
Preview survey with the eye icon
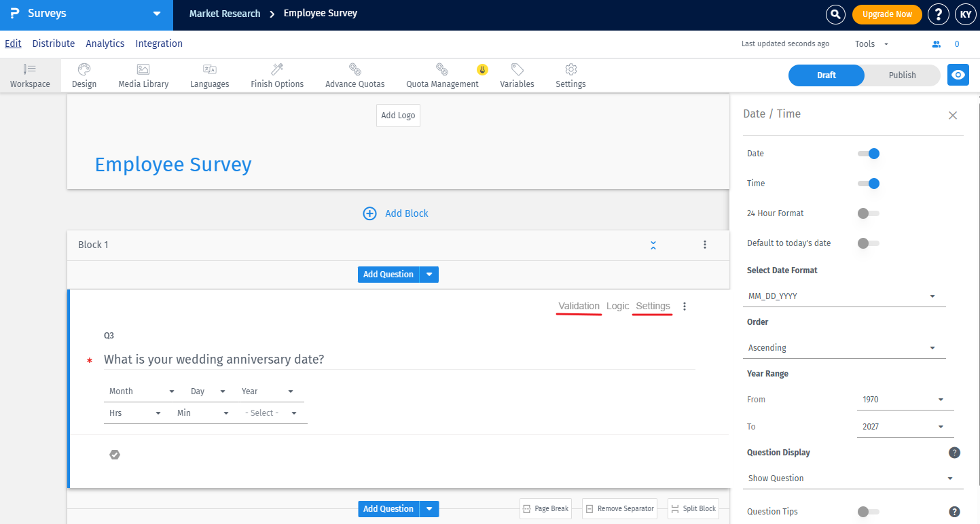tap(958, 75)
